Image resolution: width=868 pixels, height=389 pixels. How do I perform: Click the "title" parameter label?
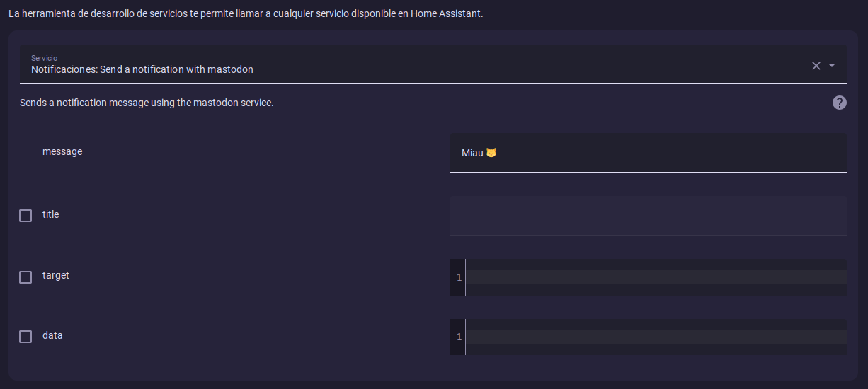pos(50,214)
